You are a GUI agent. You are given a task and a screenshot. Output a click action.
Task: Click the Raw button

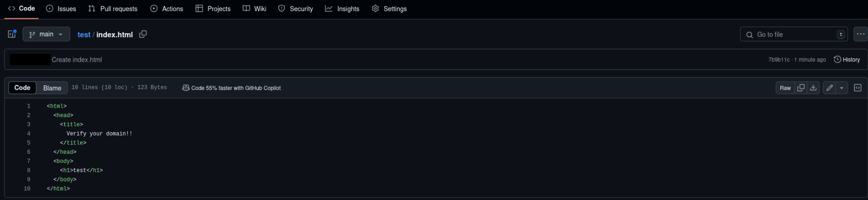[x=785, y=88]
